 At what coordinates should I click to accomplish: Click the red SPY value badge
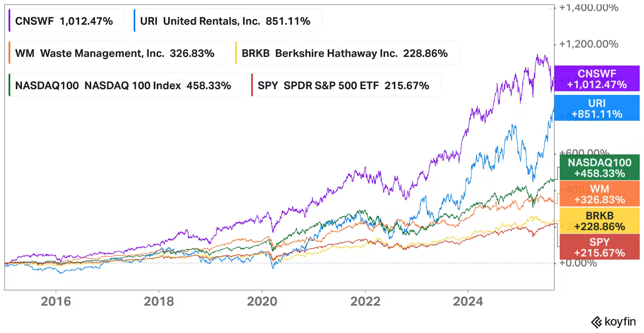[599, 247]
